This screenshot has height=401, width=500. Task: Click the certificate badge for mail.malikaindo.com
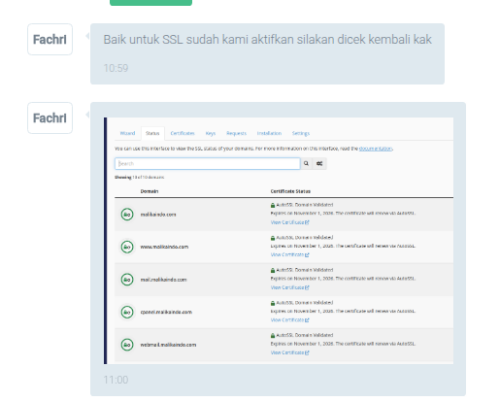(x=127, y=279)
